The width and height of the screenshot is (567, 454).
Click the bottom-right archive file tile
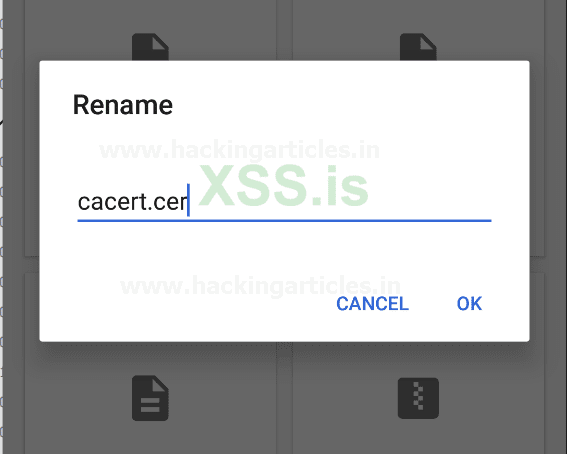coord(418,398)
